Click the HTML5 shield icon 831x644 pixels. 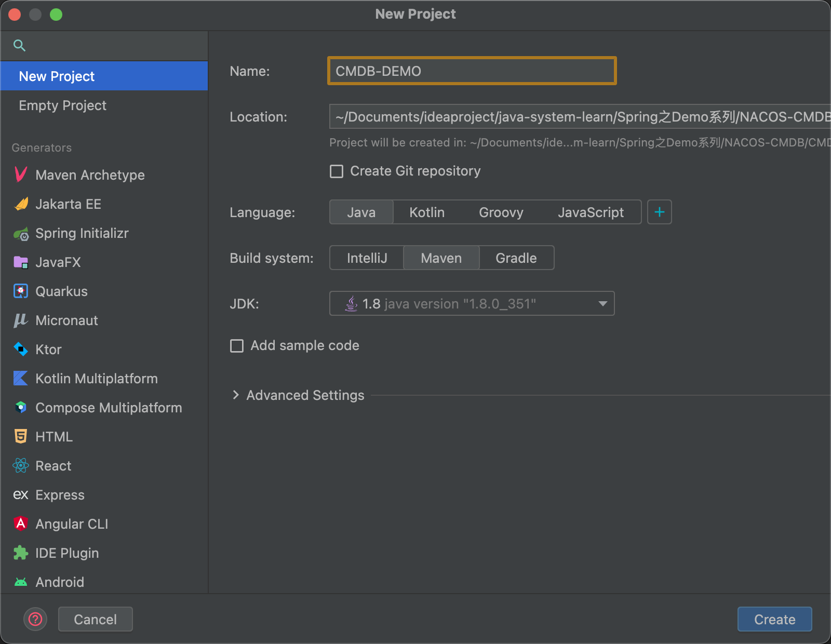pyautogui.click(x=21, y=437)
